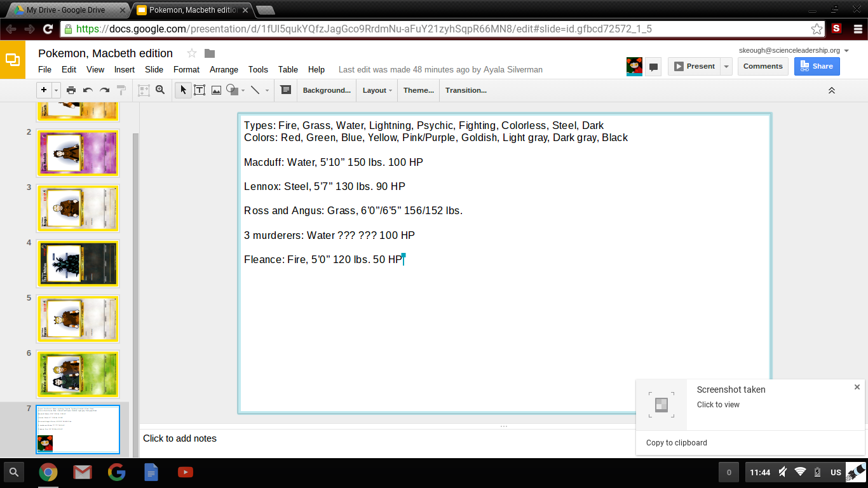Viewport: 868px width, 488px height.
Task: Bookmark page with the star icon
Action: point(817,29)
